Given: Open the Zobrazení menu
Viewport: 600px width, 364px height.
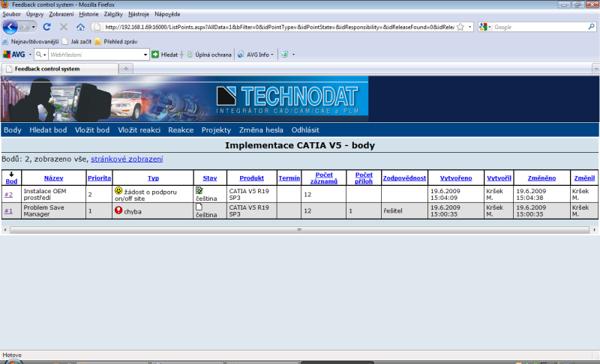Looking at the screenshot, I should pyautogui.click(x=61, y=14).
